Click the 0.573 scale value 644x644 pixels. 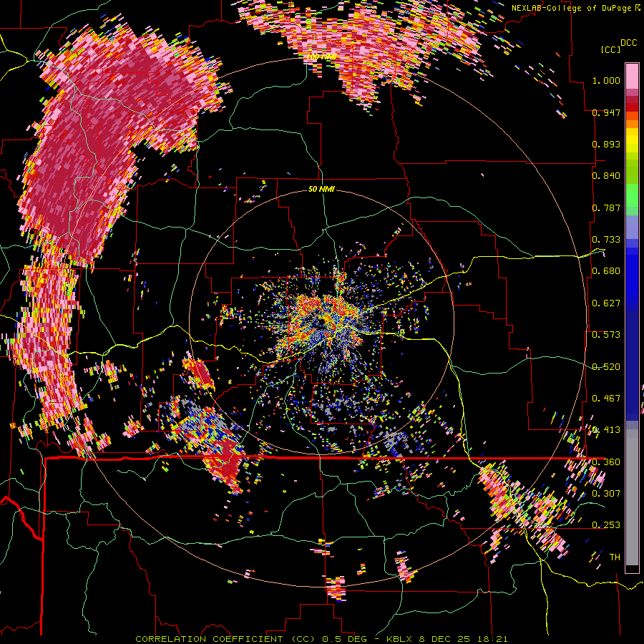click(606, 334)
